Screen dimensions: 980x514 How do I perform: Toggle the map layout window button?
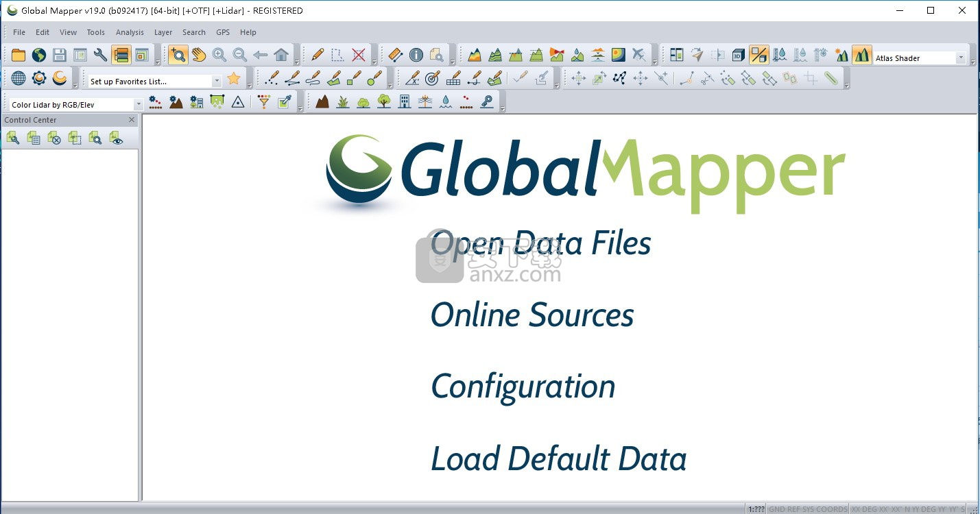pyautogui.click(x=142, y=56)
